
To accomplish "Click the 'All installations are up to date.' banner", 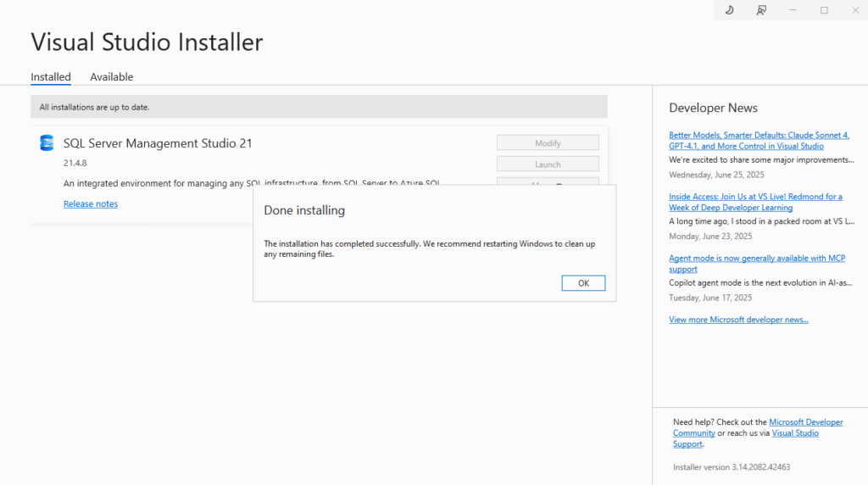I will pos(319,107).
